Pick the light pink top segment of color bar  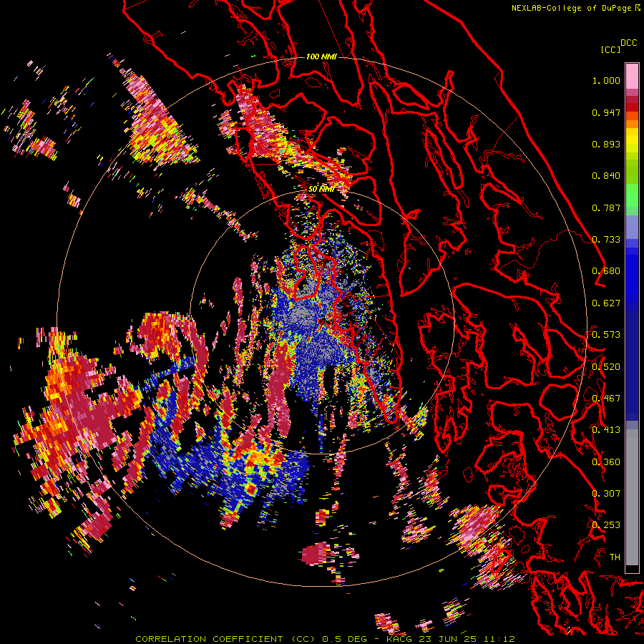pyautogui.click(x=632, y=76)
